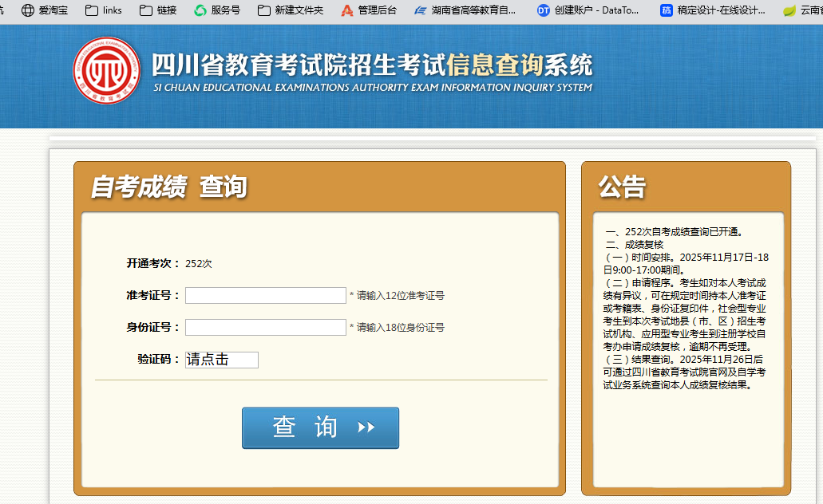Open the 湖南省高等教育自 bookmark
This screenshot has width=823, height=504.
pos(465,10)
